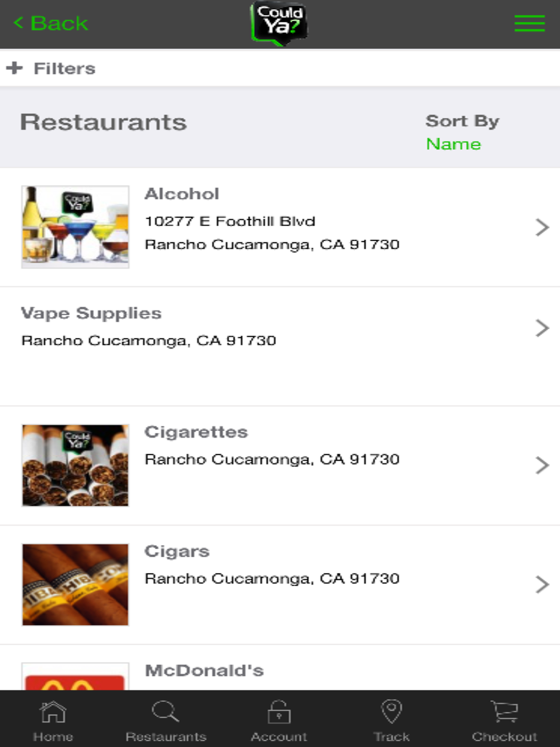Expand the Cigars listing chevron
The height and width of the screenshot is (747, 560).
pyautogui.click(x=542, y=585)
